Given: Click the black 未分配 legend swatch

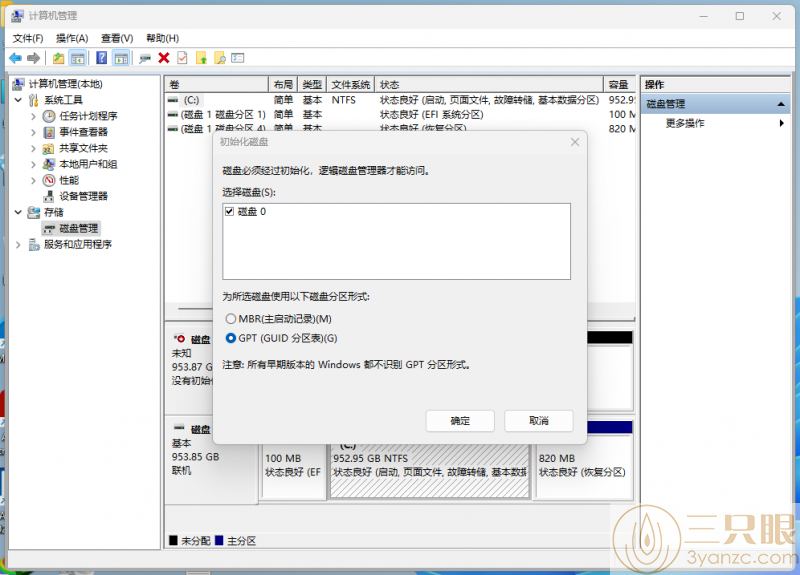Looking at the screenshot, I should (x=173, y=540).
